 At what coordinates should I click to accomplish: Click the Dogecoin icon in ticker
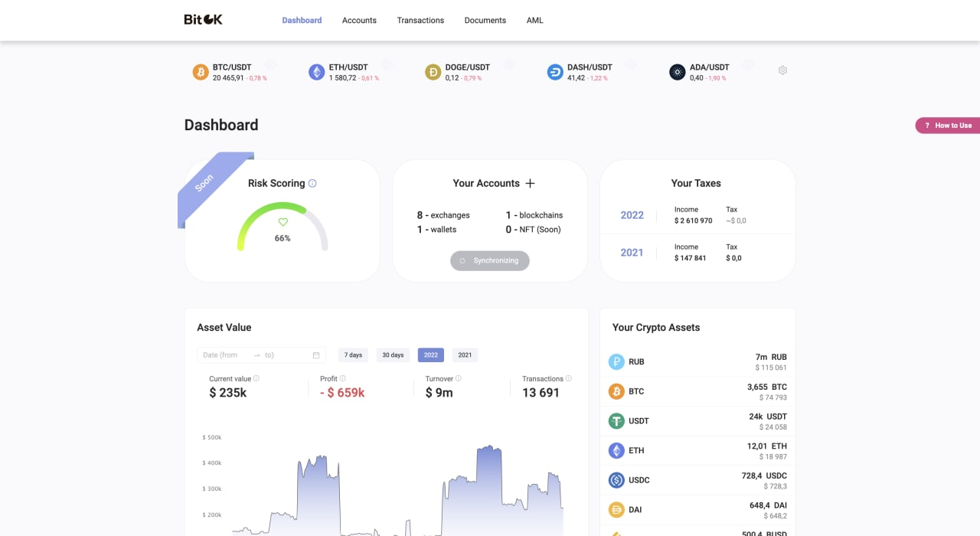click(433, 72)
